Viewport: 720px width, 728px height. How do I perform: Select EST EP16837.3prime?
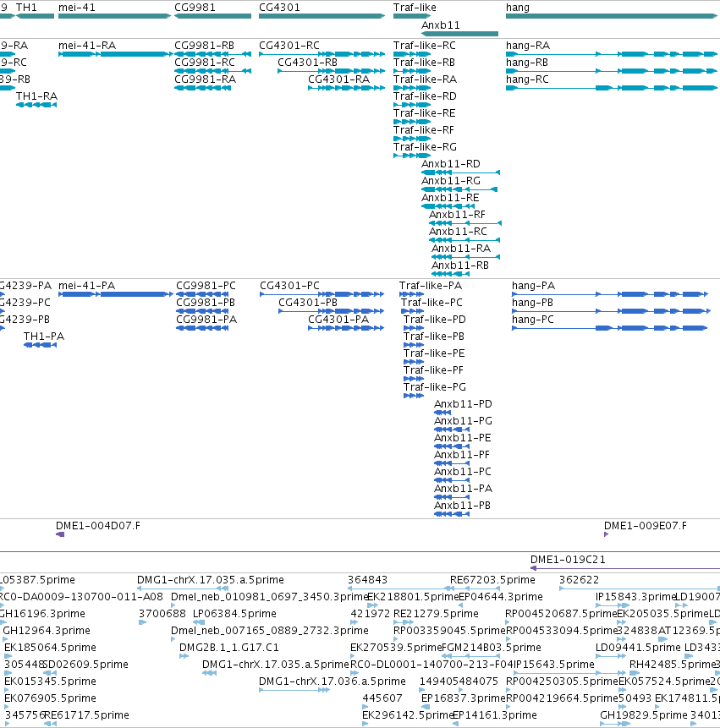coord(426,707)
